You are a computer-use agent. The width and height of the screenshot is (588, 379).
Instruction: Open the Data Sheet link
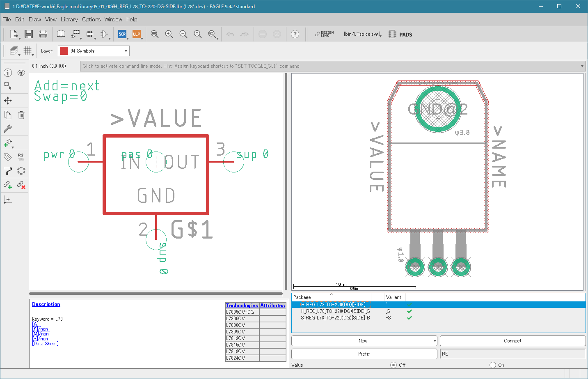[46, 344]
